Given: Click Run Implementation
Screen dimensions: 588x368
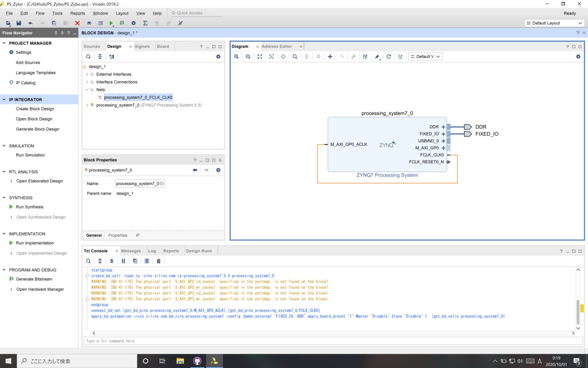Looking at the screenshot, I should (x=35, y=243).
